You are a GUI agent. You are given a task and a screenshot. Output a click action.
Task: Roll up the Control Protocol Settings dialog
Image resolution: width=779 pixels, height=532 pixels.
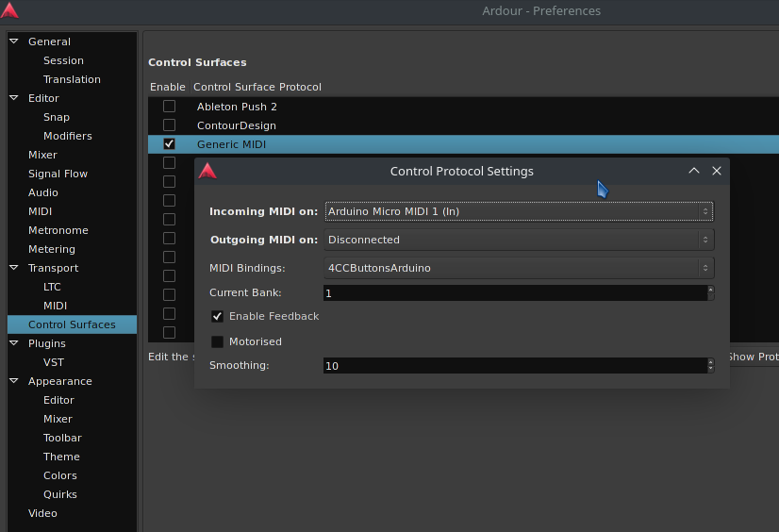[694, 171]
